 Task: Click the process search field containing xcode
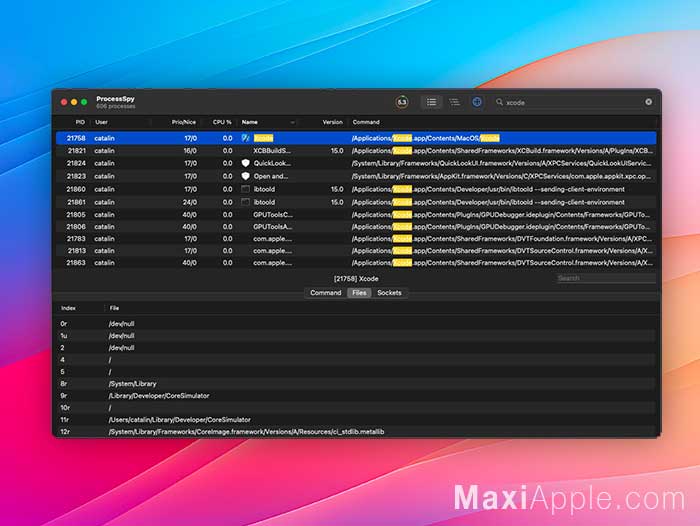(574, 102)
